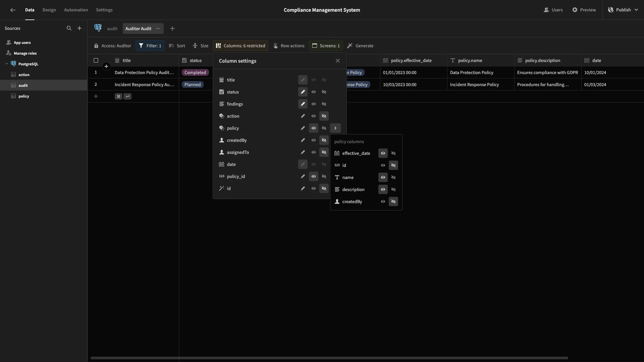Open the Row actions menu
Screen dimensions: 644x362
point(289,46)
